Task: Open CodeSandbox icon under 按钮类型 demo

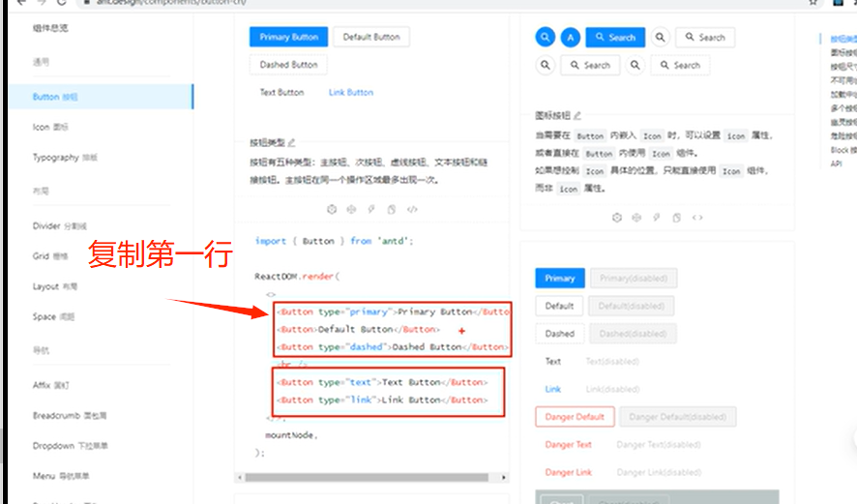Action: click(332, 209)
